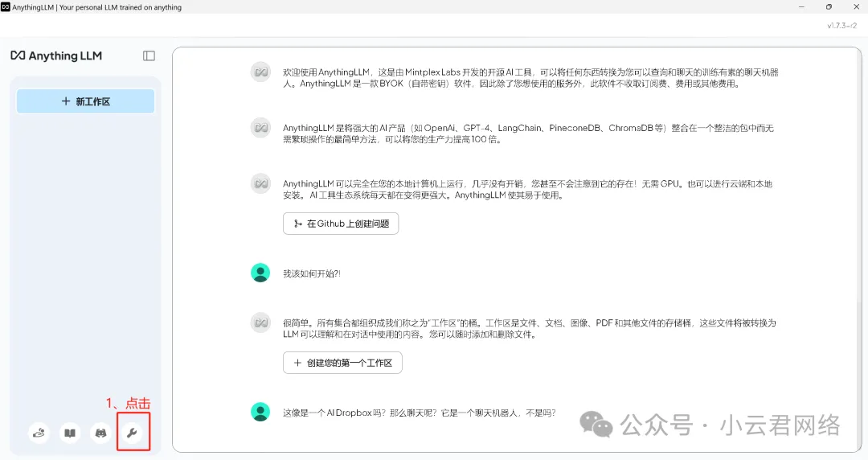The width and height of the screenshot is (868, 460).
Task: Click bot avatar beside the 无需GPU message
Action: [x=260, y=183]
